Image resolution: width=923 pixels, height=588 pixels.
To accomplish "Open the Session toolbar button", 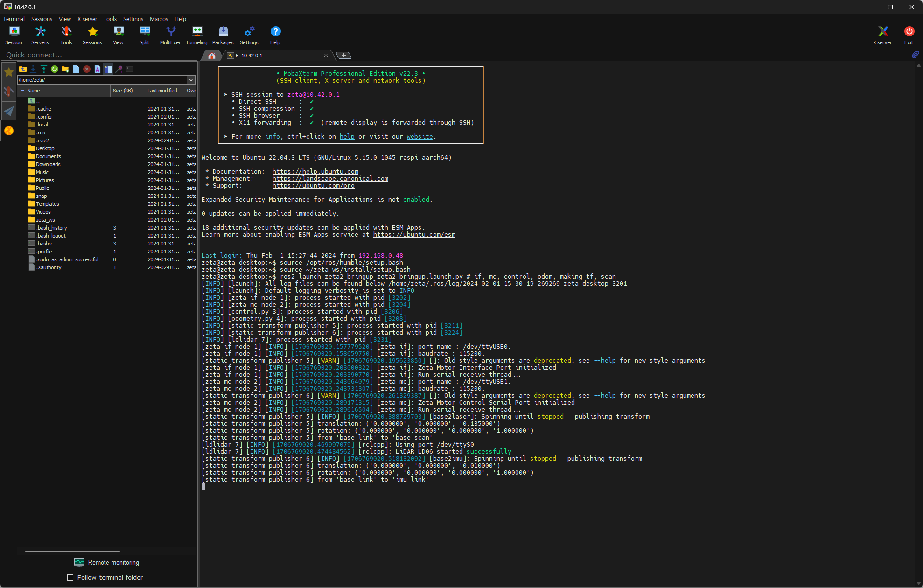I will [14, 35].
